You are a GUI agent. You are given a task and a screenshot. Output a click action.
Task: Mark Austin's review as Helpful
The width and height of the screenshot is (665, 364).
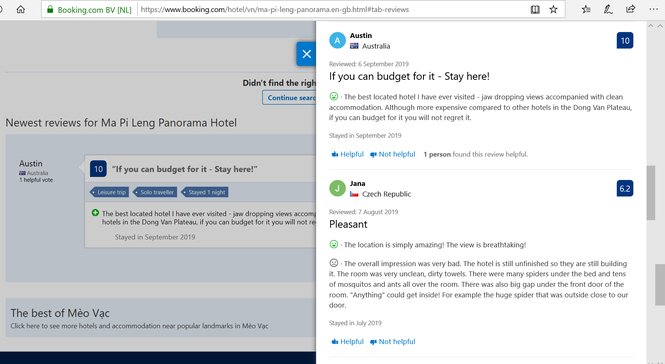point(348,154)
